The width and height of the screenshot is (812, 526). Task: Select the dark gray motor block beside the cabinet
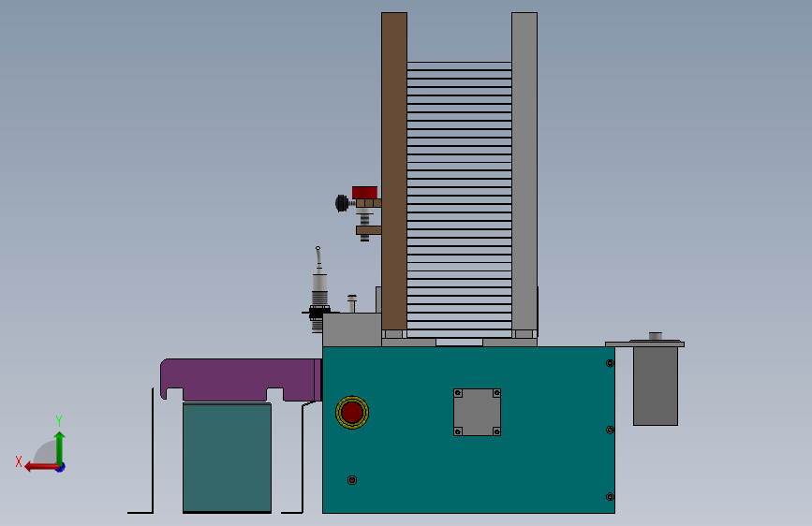click(656, 387)
